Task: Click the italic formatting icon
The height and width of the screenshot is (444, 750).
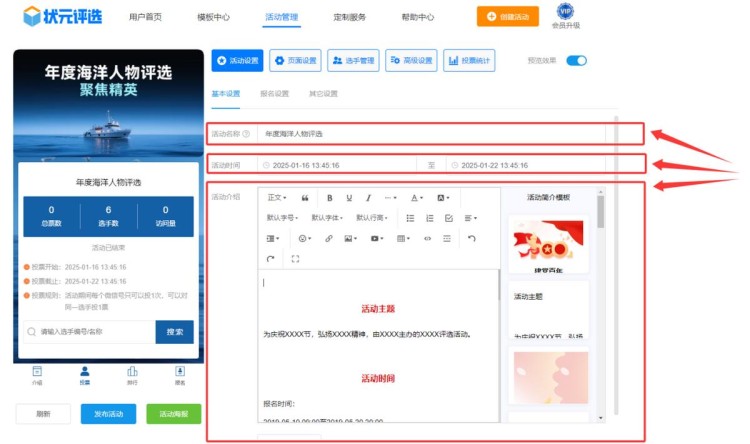Action: [368, 198]
